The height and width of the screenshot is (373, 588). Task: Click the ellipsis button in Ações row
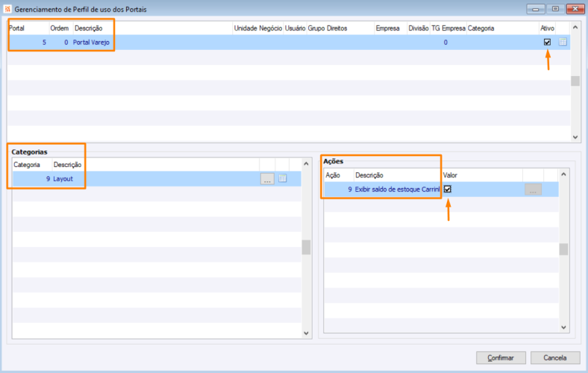[533, 189]
